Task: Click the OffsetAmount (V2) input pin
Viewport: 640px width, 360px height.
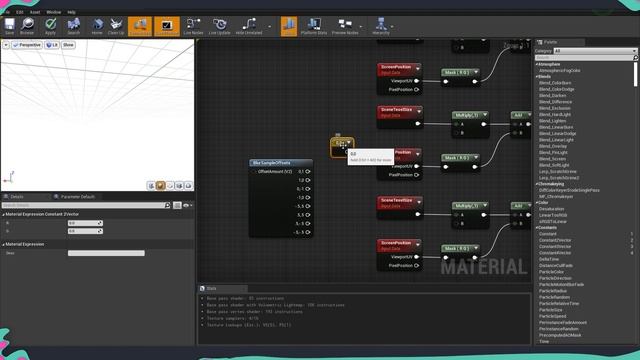Action: tap(256, 172)
